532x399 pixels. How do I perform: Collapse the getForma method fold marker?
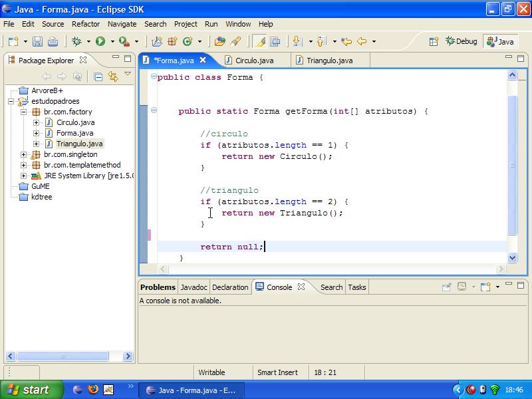click(154, 110)
